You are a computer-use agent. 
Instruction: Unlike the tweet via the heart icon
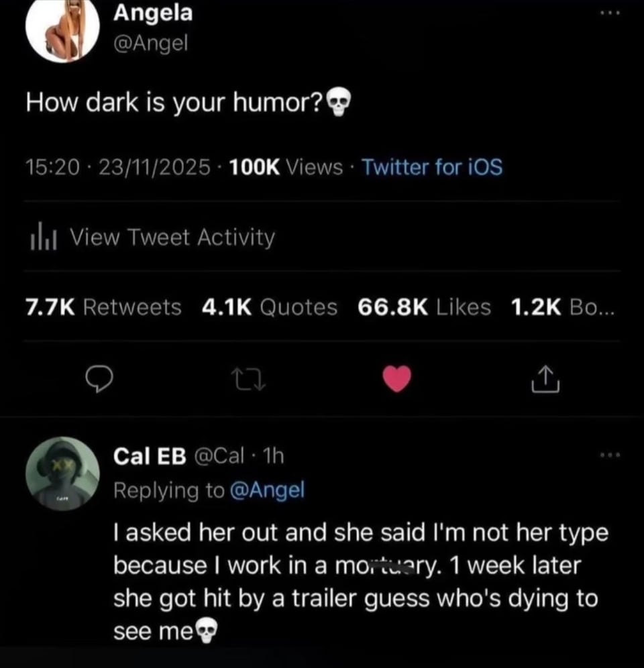[396, 380]
